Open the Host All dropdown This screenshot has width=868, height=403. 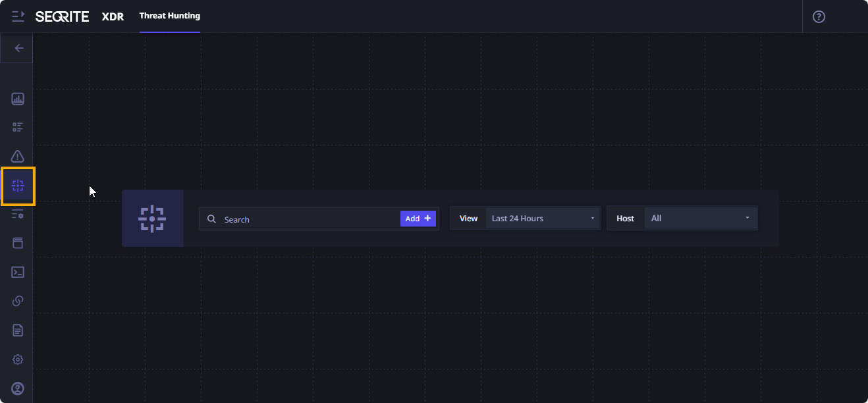(701, 219)
